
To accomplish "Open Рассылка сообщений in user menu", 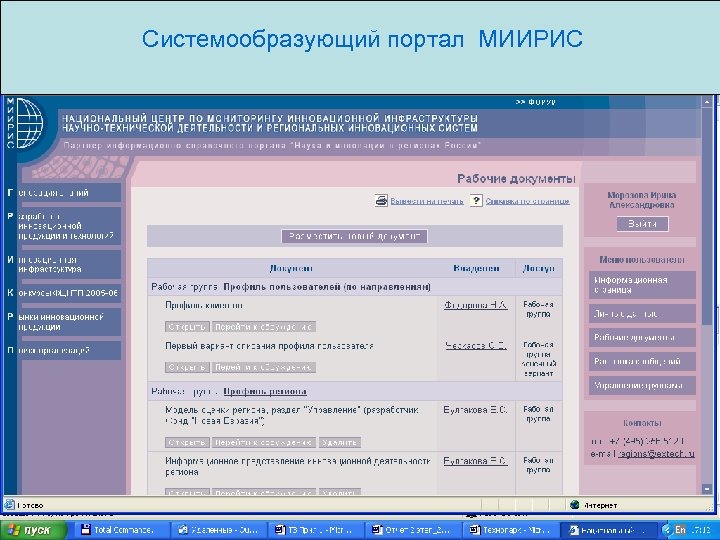I will point(642,361).
